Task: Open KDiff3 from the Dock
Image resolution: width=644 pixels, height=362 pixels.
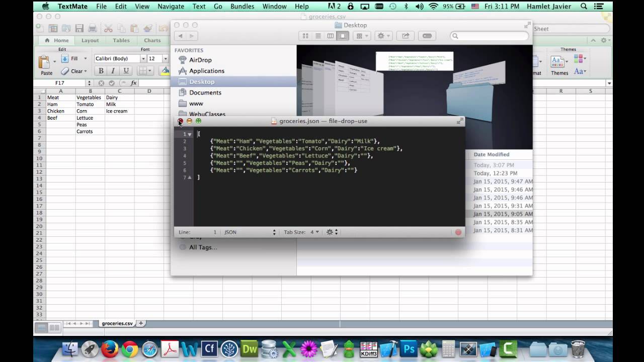Action: click(369, 348)
